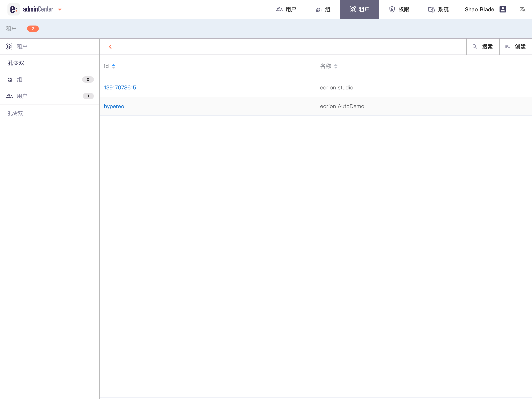Image resolution: width=532 pixels, height=399 pixels.
Task: Click the Shao Blade user profile icon
Action: [x=503, y=9]
